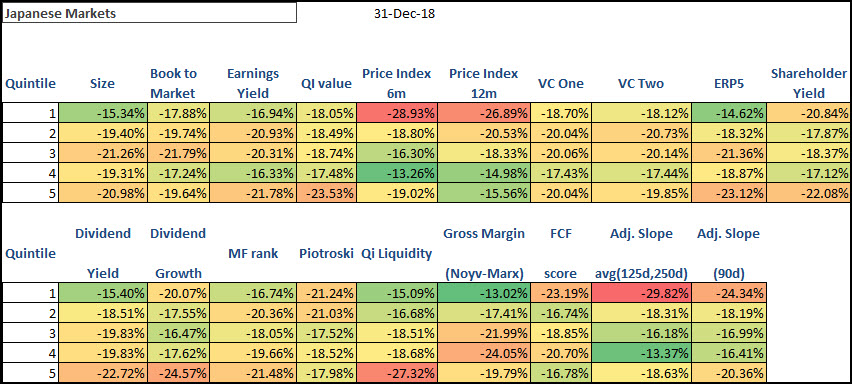This screenshot has width=852, height=384.
Task: Select the Earnings Yield header cell
Action: [x=253, y=83]
